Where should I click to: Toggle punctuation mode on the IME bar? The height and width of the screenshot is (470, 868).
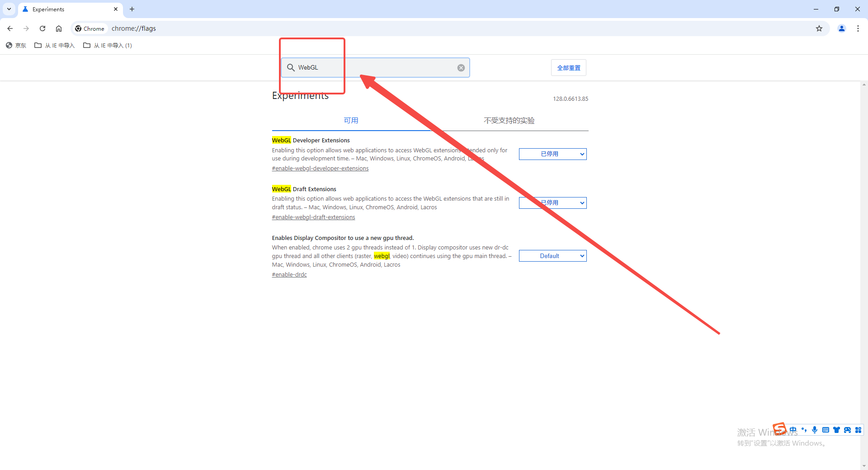coord(804,430)
